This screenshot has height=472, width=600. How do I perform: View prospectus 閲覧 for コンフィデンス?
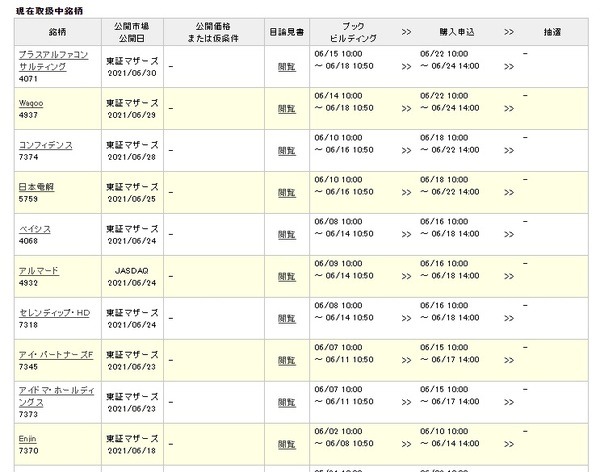pos(287,150)
